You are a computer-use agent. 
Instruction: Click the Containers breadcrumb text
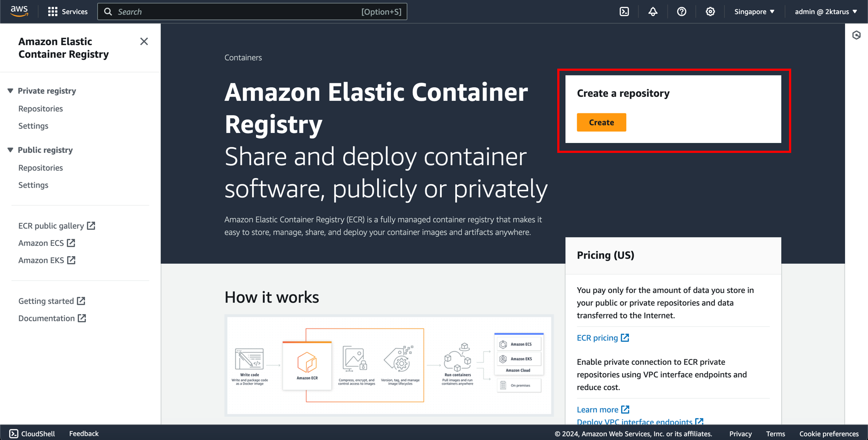(243, 58)
